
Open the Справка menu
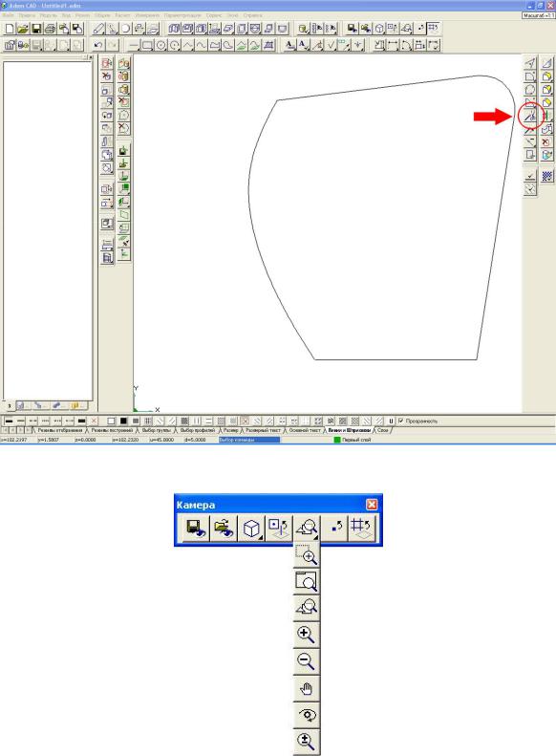point(252,15)
